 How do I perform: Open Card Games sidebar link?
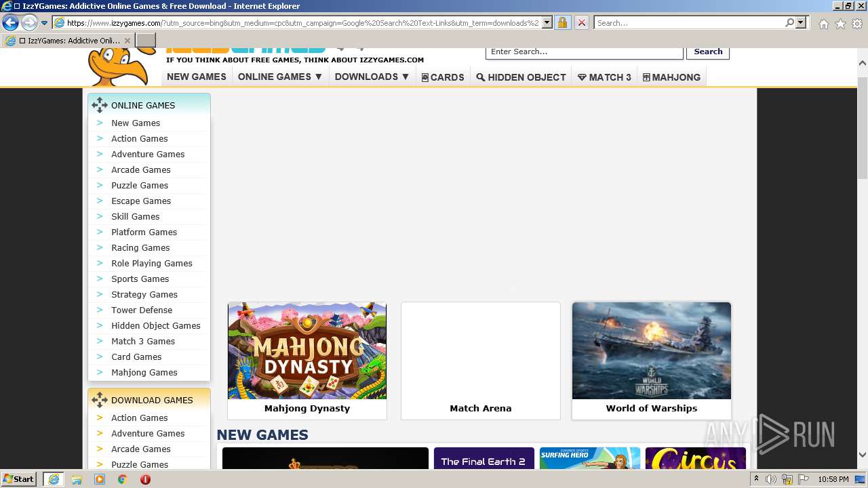[x=136, y=357]
